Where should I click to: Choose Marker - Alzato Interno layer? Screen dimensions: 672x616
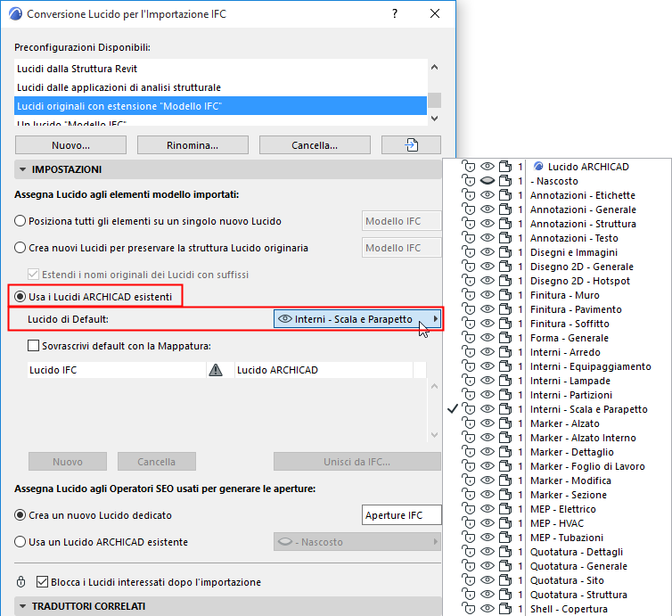pos(583,438)
